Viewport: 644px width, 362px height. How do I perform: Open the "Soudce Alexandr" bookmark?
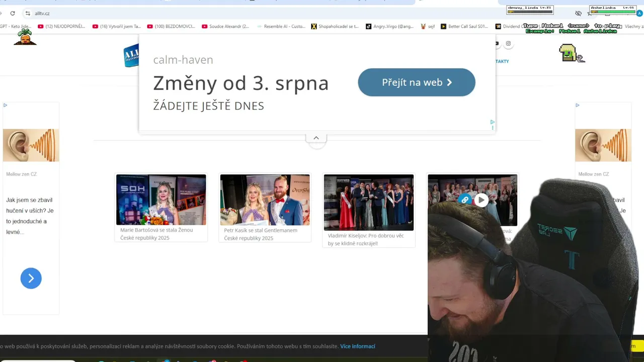[225, 26]
